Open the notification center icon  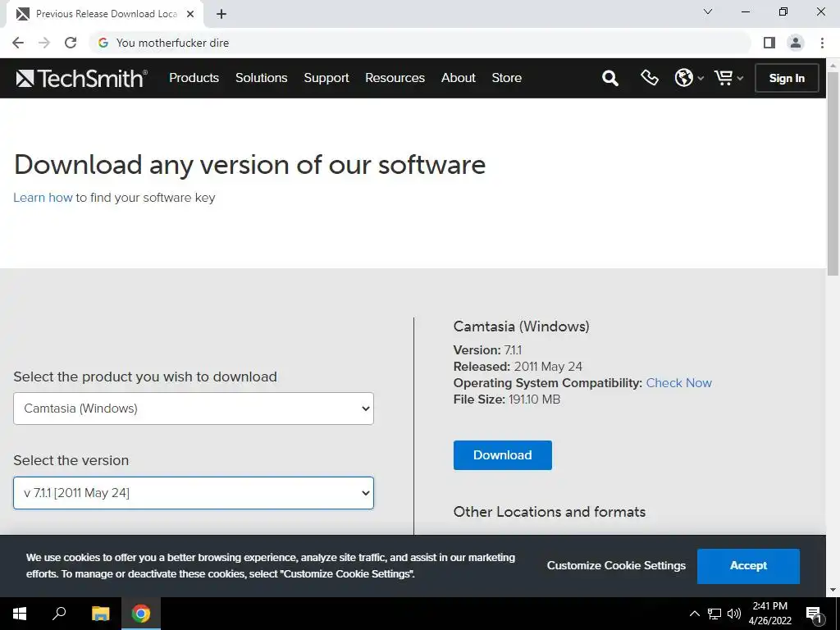[815, 614]
